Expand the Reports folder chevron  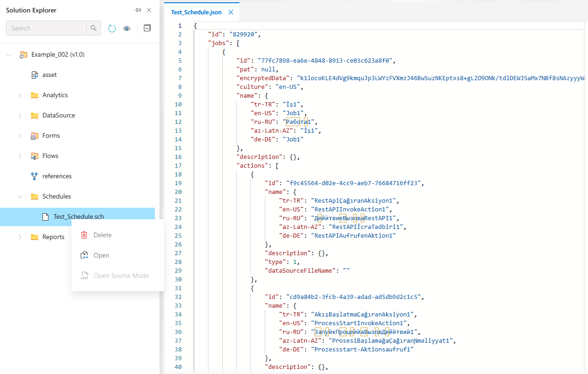pos(20,237)
